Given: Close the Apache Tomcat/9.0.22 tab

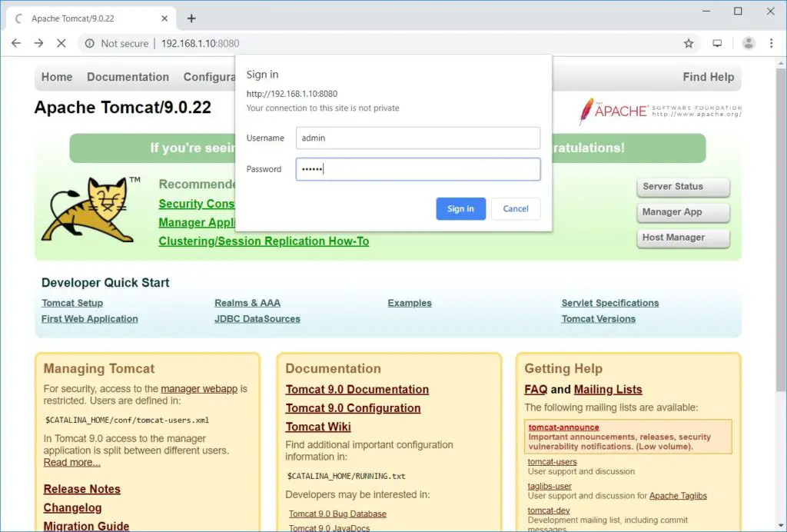Looking at the screenshot, I should point(164,18).
